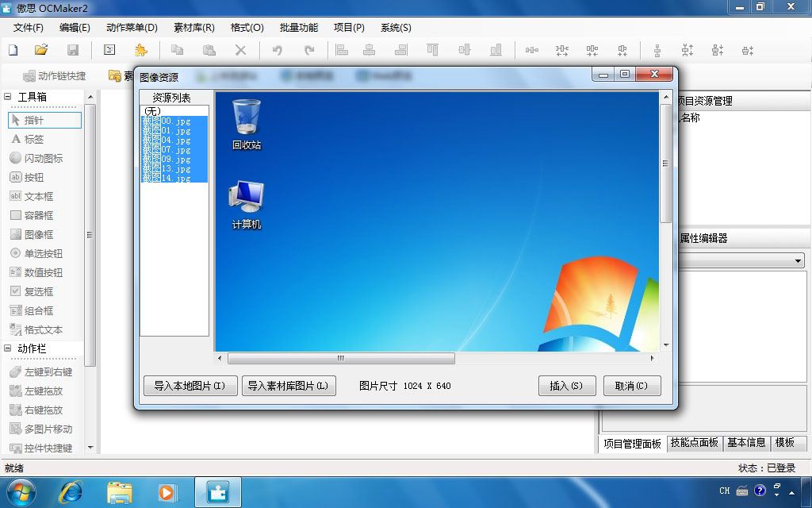The width and height of the screenshot is (812, 508).
Task: Click the image preview horizontal scrollbar thumb
Action: point(341,358)
